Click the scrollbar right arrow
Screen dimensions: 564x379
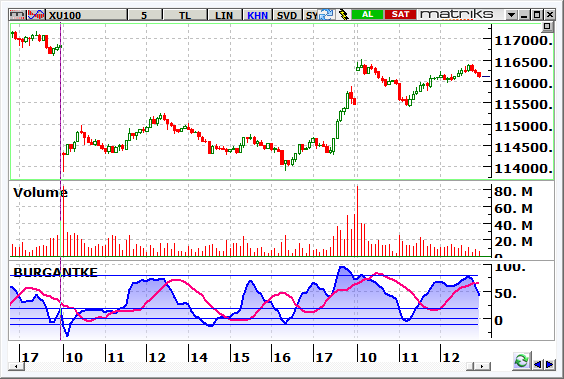click(x=482, y=366)
